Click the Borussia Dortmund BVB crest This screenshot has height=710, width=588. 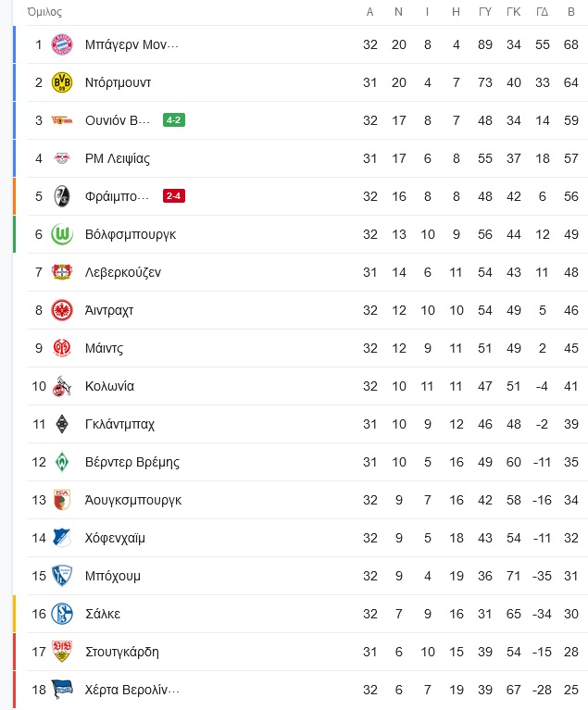(62, 82)
